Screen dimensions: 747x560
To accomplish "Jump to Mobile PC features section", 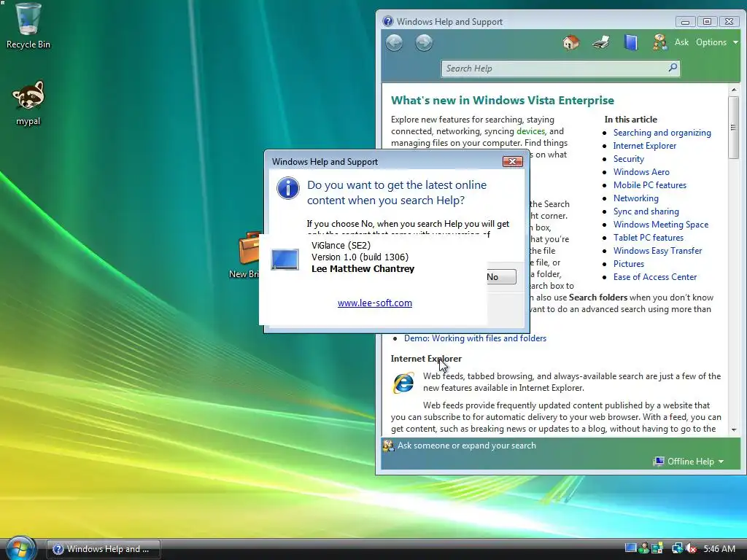I will (650, 185).
